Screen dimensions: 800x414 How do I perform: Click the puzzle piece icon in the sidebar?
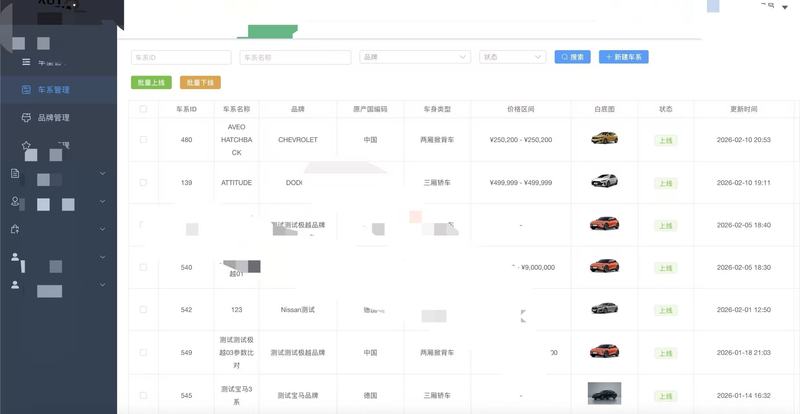pos(15,229)
